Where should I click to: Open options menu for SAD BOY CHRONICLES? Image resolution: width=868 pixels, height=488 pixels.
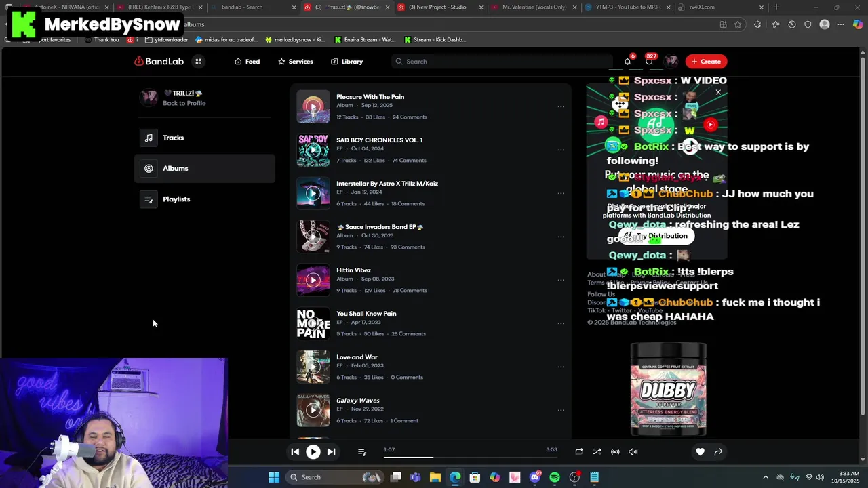561,150
